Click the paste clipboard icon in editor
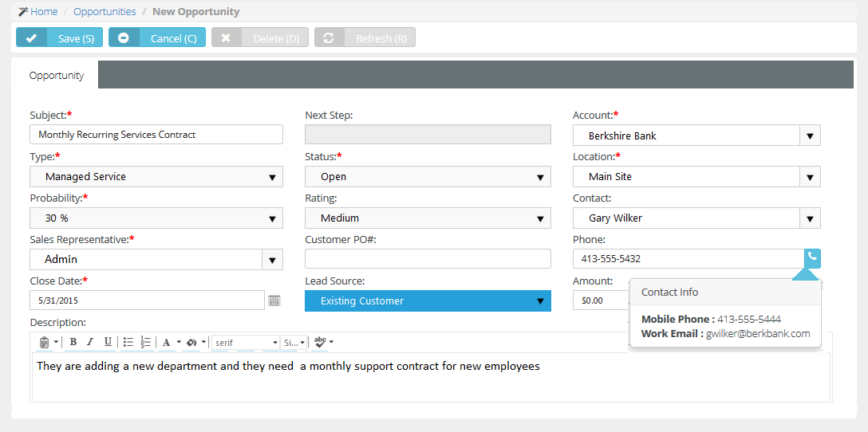 [45, 342]
